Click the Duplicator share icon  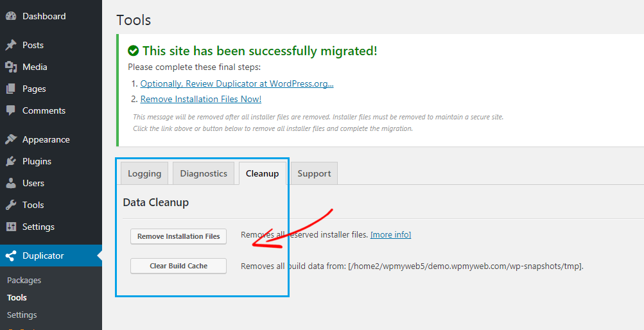pyautogui.click(x=11, y=256)
